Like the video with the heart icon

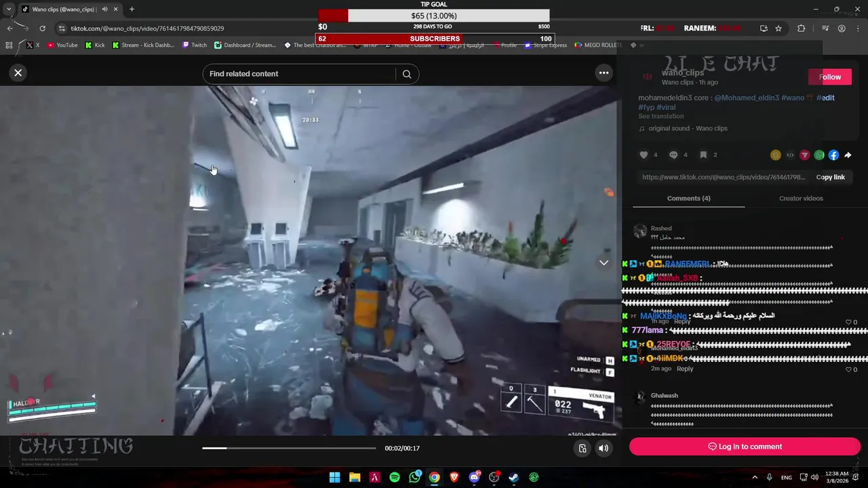pyautogui.click(x=644, y=155)
